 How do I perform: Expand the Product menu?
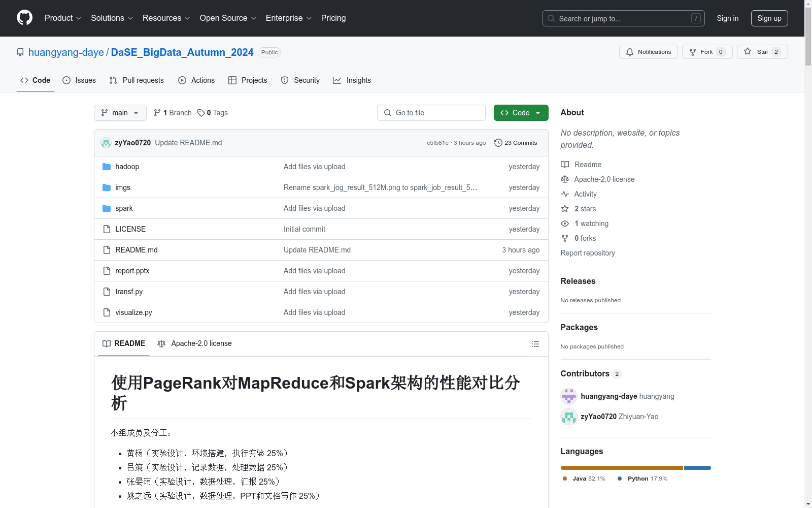pos(63,18)
